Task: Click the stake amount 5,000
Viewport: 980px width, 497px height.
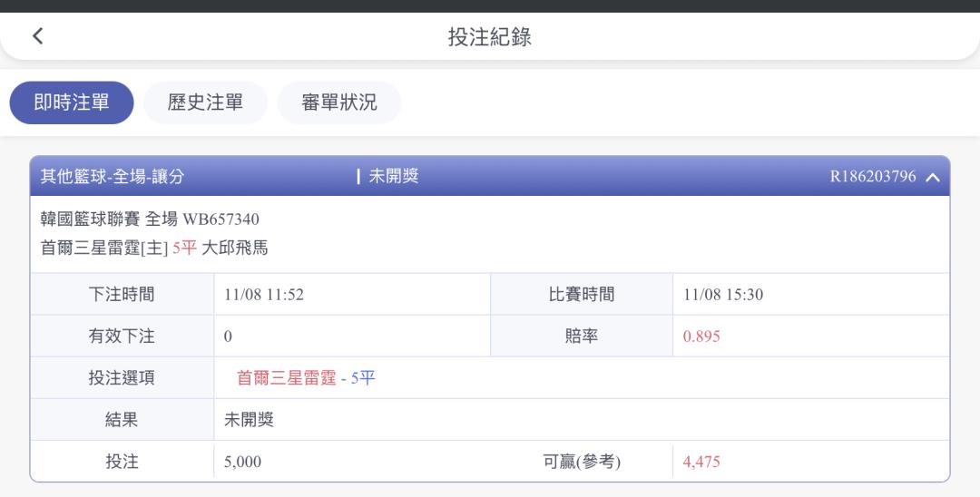Action: 243,462
